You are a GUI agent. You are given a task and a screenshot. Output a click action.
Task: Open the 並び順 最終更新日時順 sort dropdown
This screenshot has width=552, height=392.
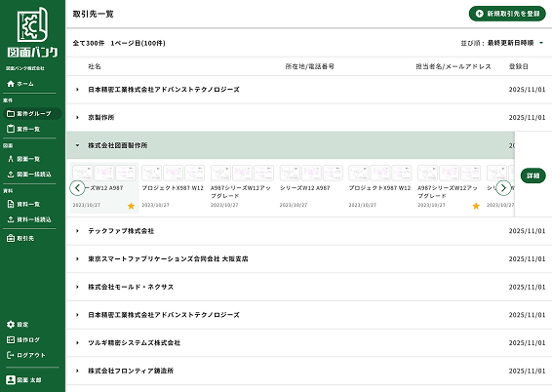(x=502, y=43)
